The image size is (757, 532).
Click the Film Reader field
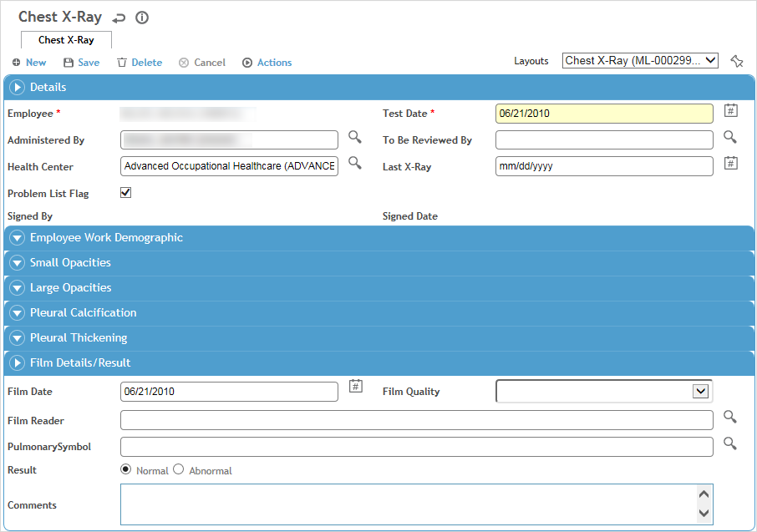click(x=417, y=420)
